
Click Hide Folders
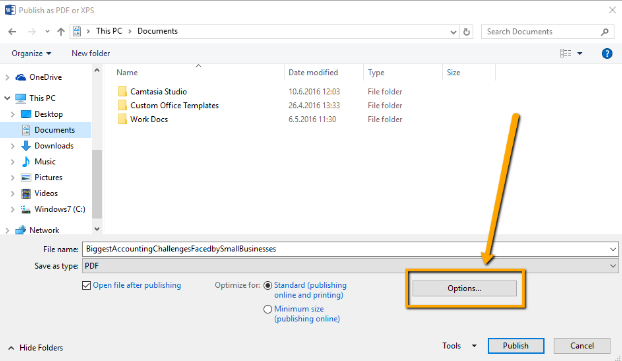35,348
